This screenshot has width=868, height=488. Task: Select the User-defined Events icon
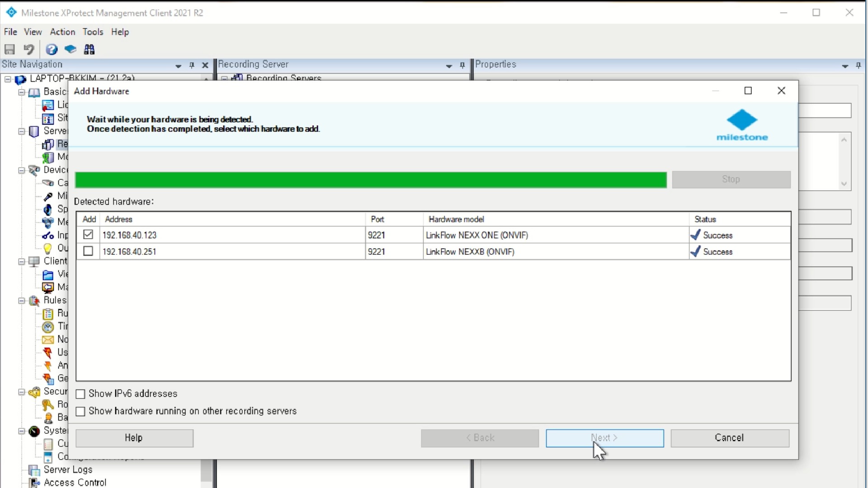point(48,352)
